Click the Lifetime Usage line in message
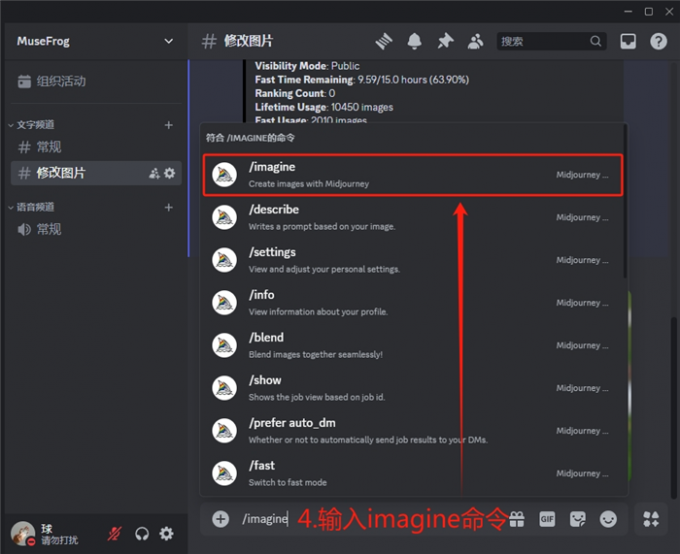Screen dimensions: 680x554 click(324, 107)
